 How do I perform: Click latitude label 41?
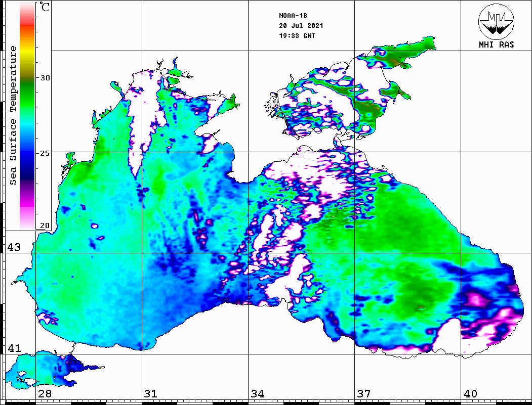14,348
